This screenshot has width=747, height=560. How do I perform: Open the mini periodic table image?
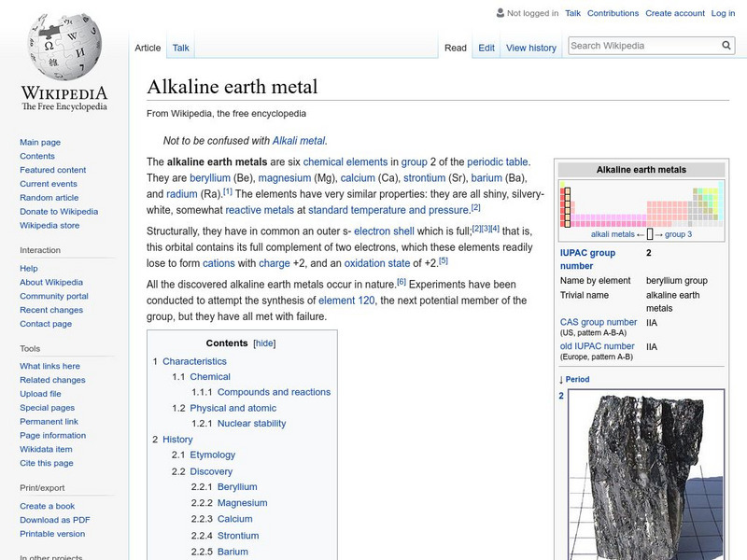pyautogui.click(x=641, y=205)
